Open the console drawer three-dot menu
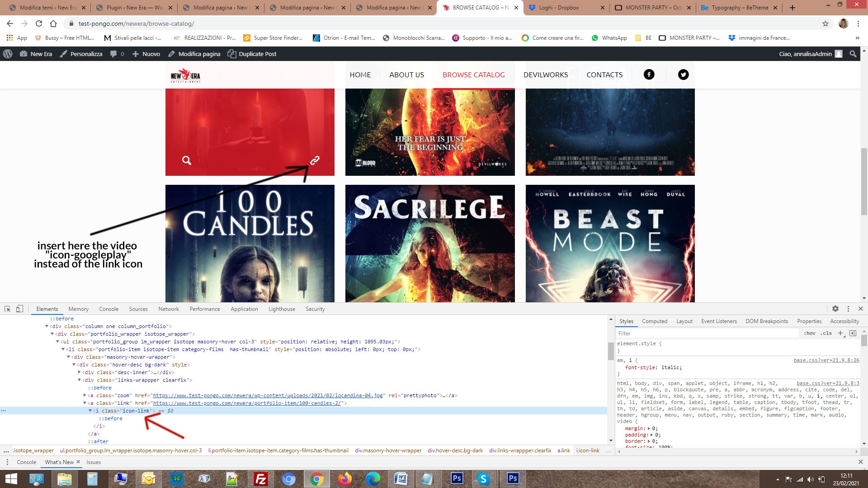868x488 pixels. point(7,462)
